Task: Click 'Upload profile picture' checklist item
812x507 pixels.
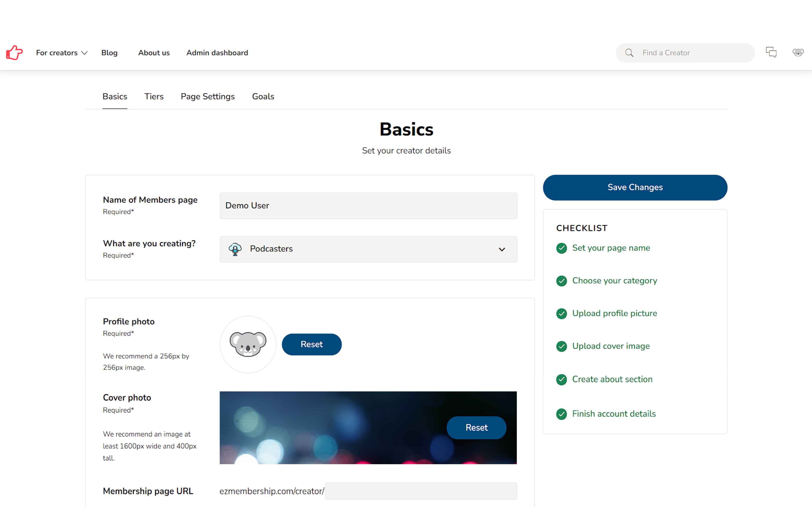Action: coord(615,314)
